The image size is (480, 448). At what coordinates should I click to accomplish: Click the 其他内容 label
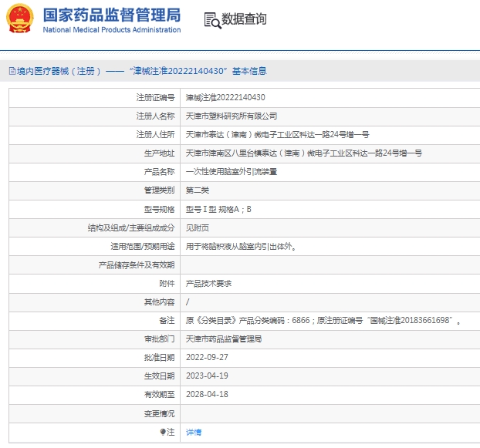(x=159, y=302)
